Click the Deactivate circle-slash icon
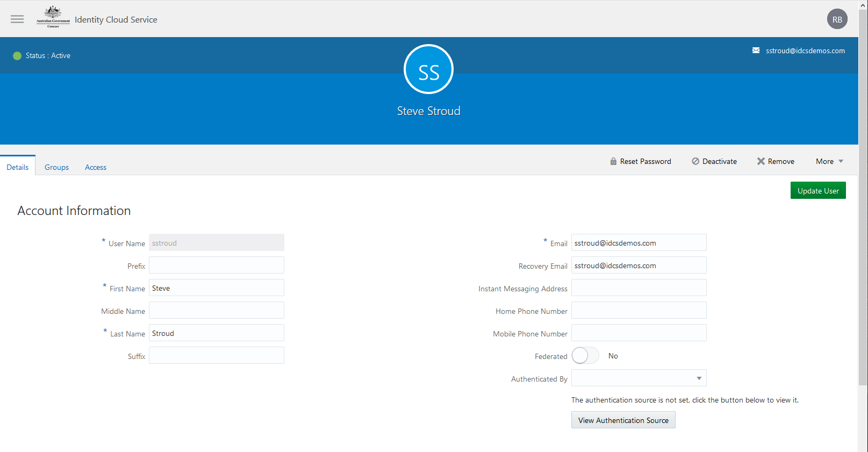The height and width of the screenshot is (452, 868). coord(695,161)
